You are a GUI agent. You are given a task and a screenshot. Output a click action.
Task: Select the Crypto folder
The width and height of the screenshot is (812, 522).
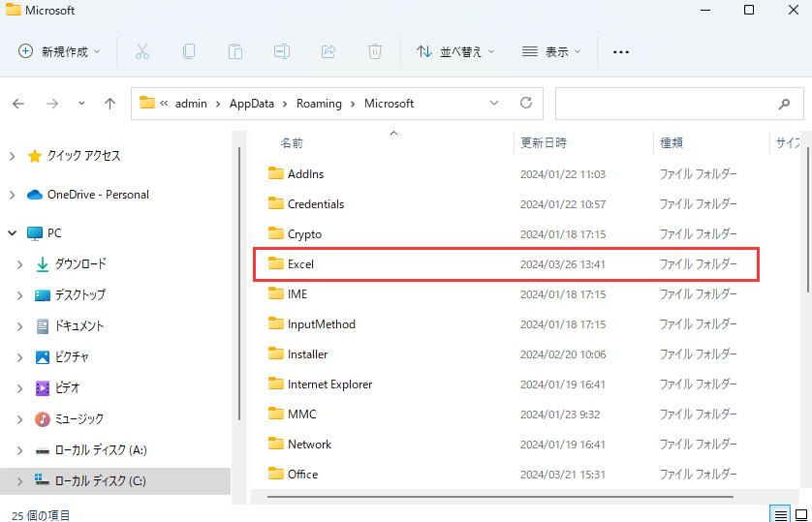pyautogui.click(x=304, y=233)
